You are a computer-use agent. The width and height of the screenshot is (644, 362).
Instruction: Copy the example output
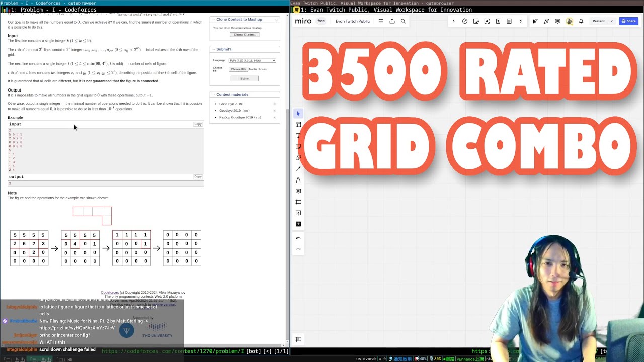pos(198,177)
